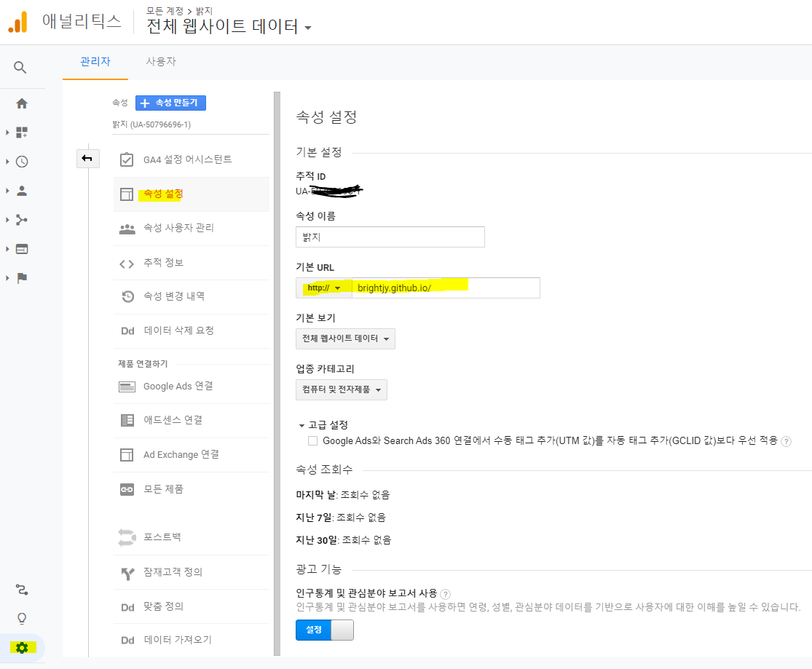812x669 pixels.
Task: Toggle the 인구통계 보고서 설정 switch
Action: click(x=325, y=630)
